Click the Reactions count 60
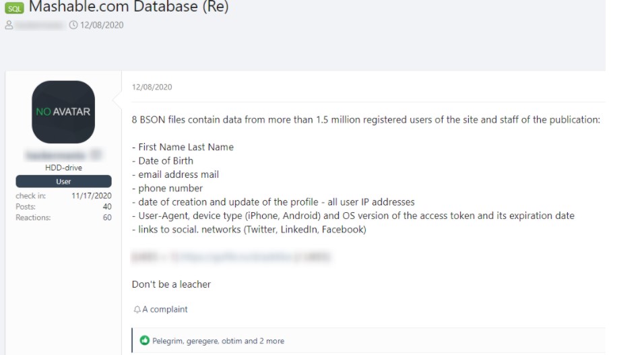 click(107, 218)
